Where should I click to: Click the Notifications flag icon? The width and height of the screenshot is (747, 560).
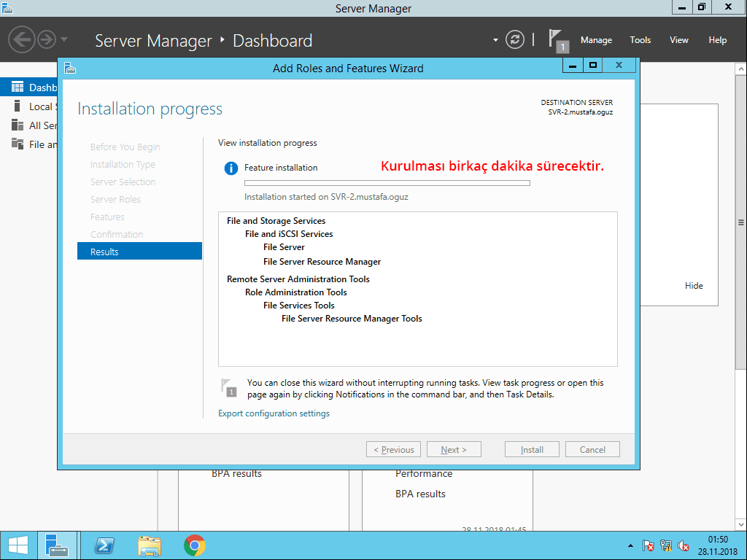pyautogui.click(x=556, y=36)
